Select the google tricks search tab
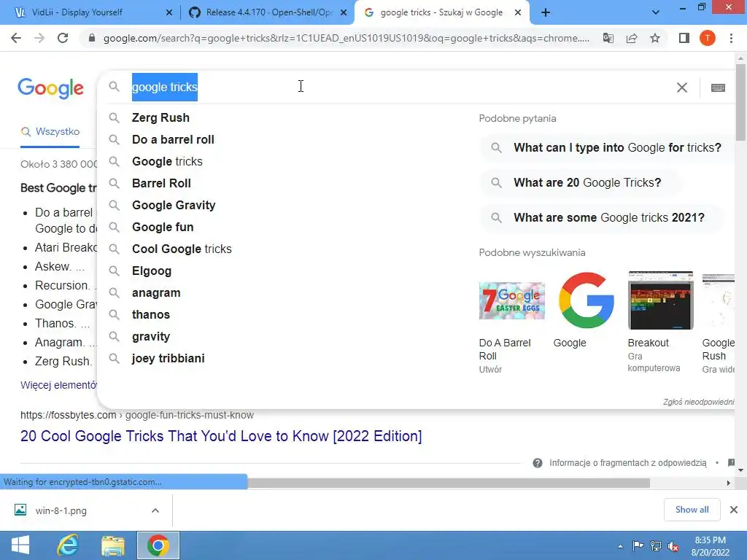This screenshot has width=747, height=560. pyautogui.click(x=441, y=12)
